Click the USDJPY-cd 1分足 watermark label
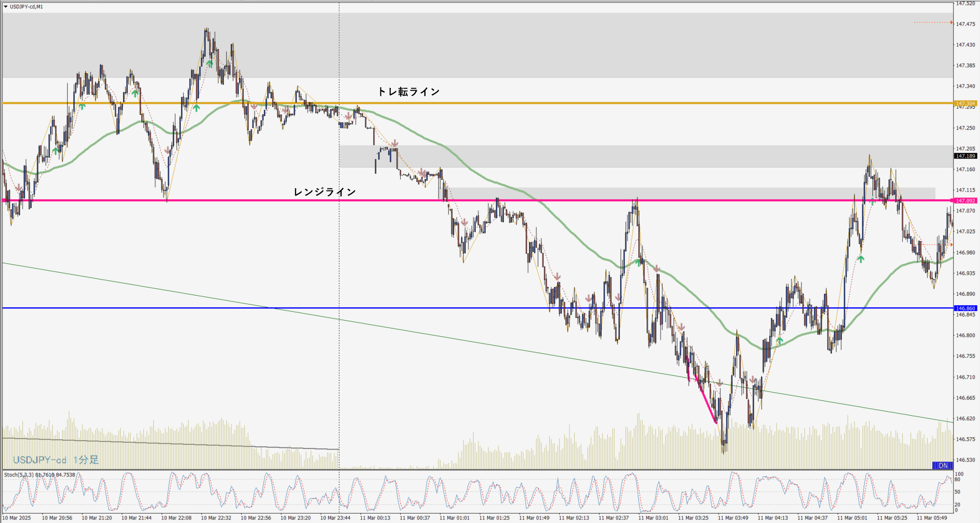Viewport: 980px width, 523px height. pyautogui.click(x=56, y=460)
